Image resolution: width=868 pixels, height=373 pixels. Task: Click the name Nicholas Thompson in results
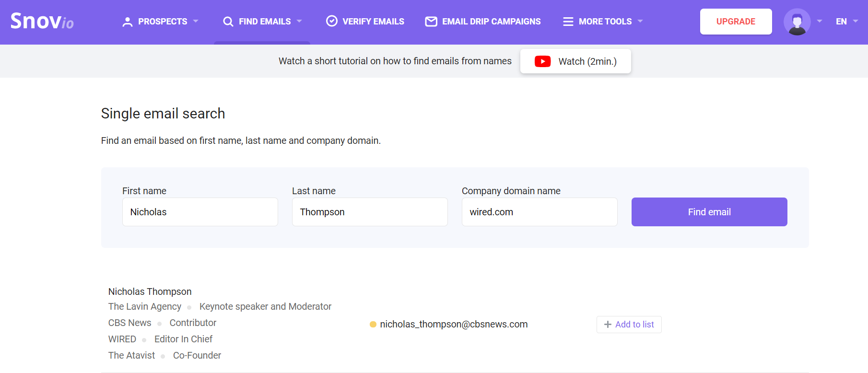150,291
